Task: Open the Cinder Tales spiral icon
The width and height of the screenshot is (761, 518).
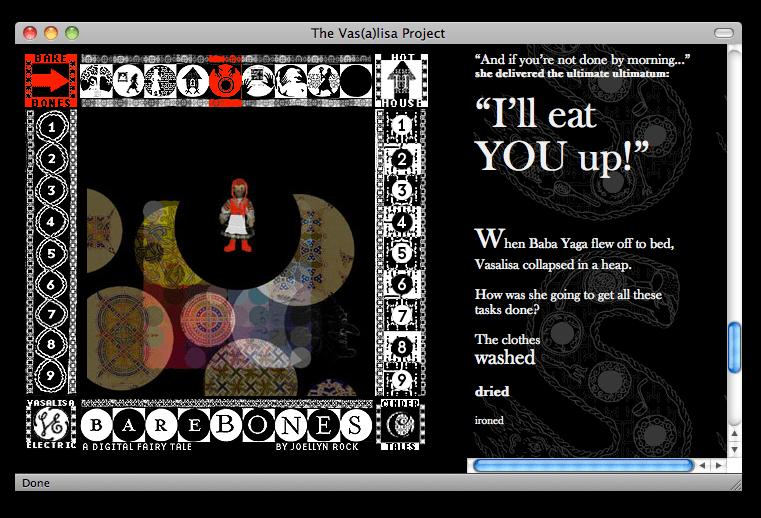Action: tap(401, 425)
